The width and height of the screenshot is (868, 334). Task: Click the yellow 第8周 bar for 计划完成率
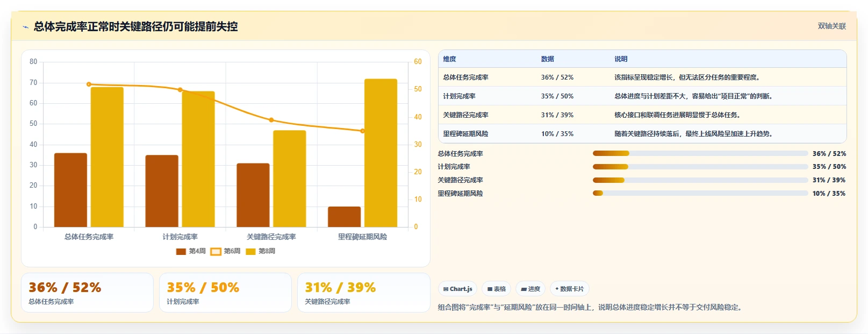198,159
